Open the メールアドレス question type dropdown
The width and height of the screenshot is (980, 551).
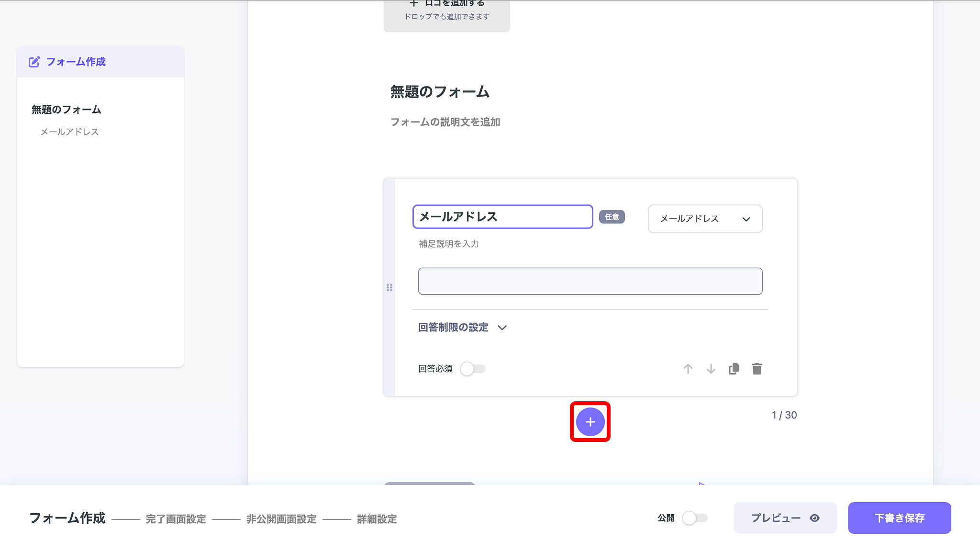coord(704,219)
